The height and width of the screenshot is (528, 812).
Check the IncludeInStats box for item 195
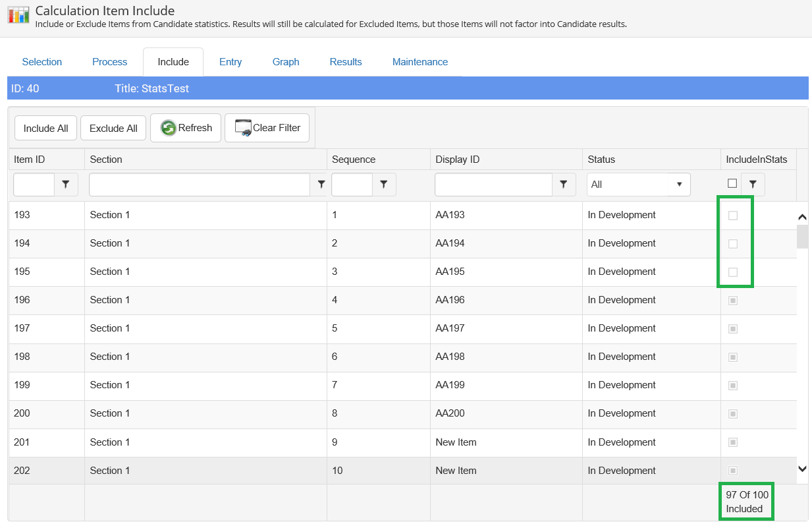(733, 272)
